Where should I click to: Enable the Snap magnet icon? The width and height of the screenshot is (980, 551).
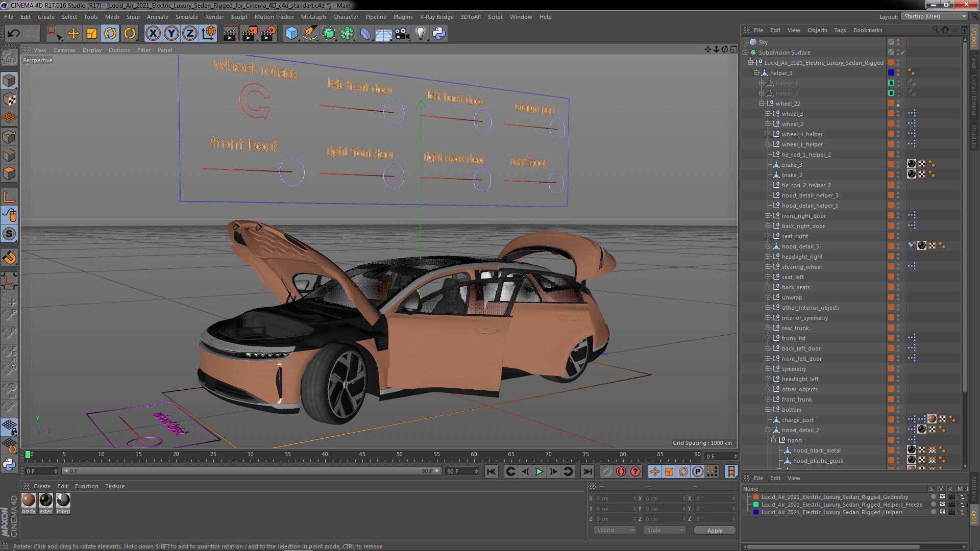[x=9, y=258]
